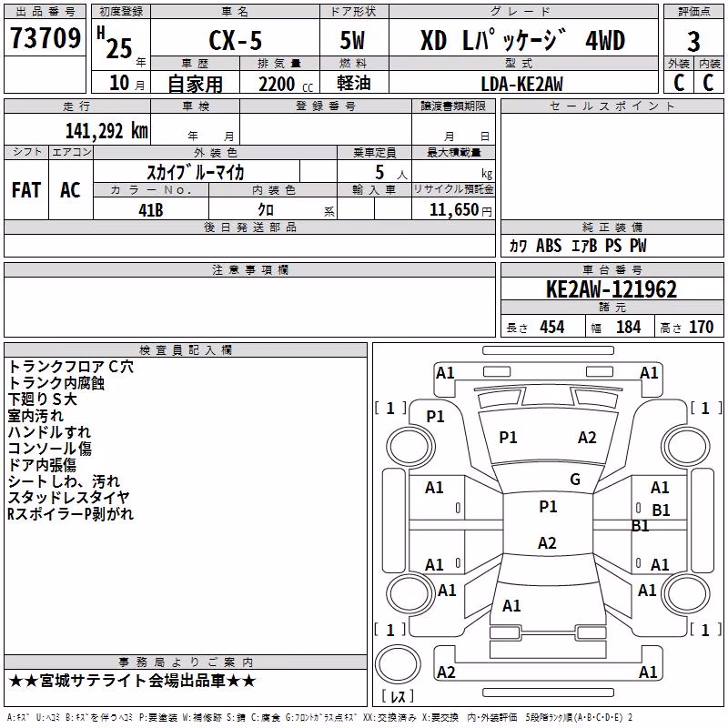Click the exterior grade C under 外装
The image size is (728, 728).
(679, 83)
